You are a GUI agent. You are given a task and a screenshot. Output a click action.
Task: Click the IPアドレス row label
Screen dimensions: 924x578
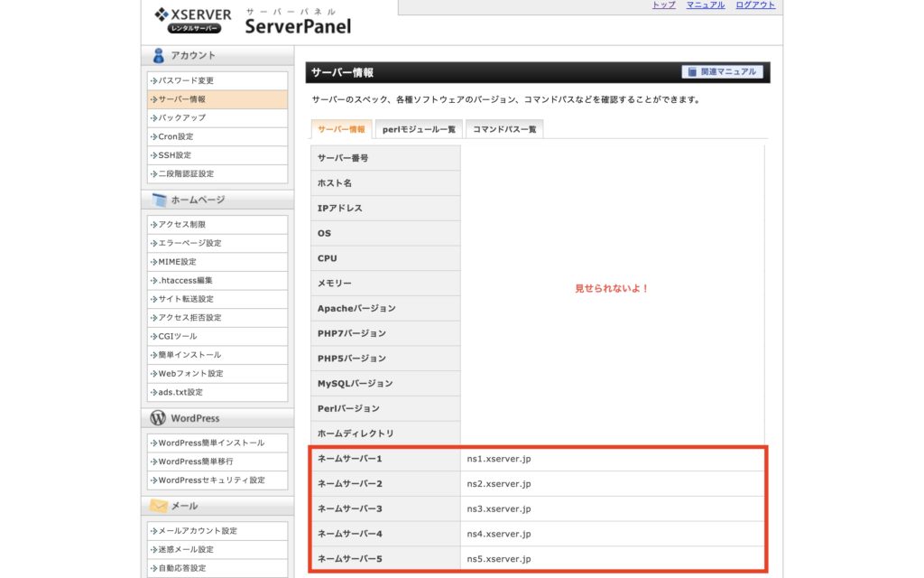point(340,209)
